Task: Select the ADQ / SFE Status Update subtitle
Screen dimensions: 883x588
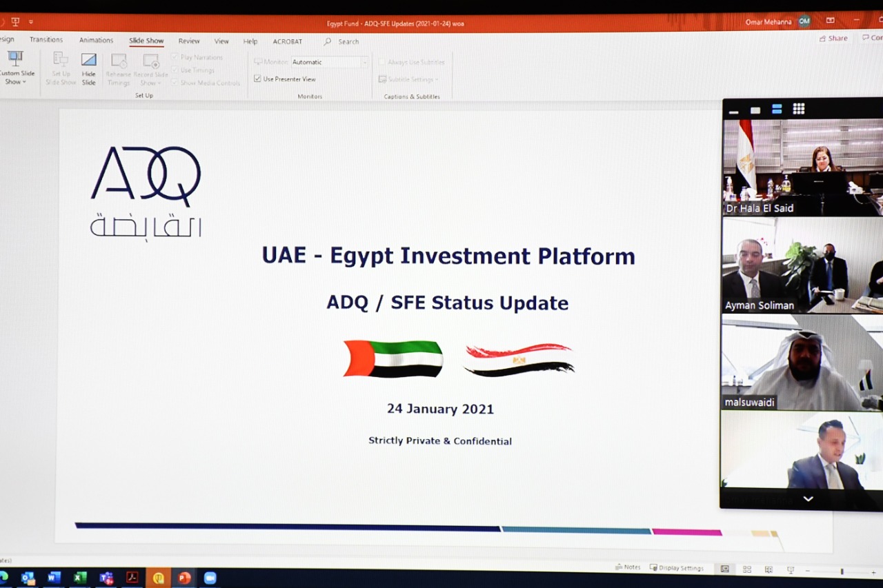Action: (448, 303)
